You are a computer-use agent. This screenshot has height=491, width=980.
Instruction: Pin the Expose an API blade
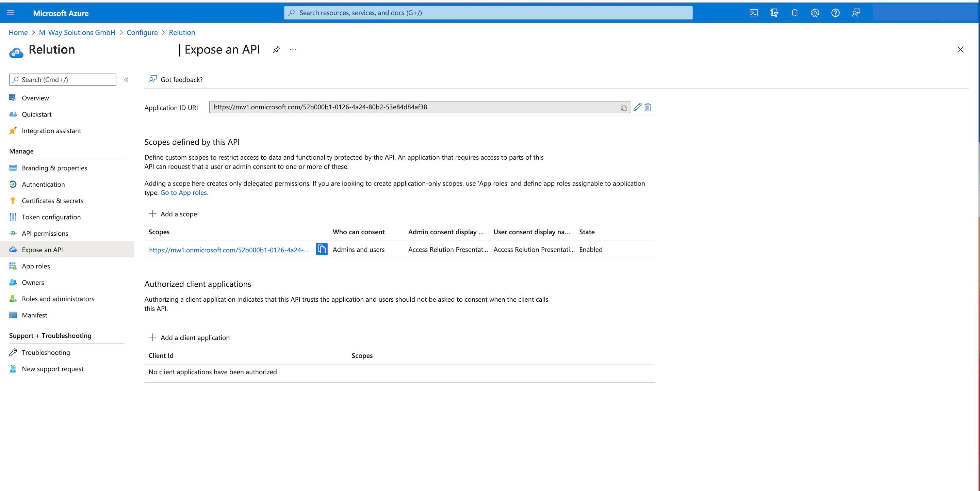point(277,50)
